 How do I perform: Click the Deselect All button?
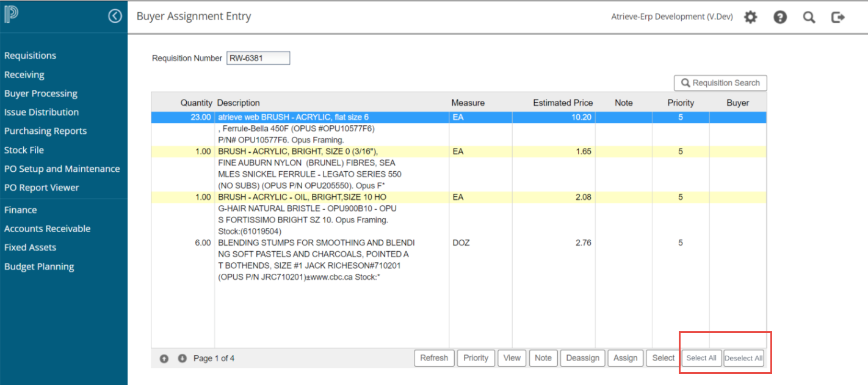tap(743, 358)
